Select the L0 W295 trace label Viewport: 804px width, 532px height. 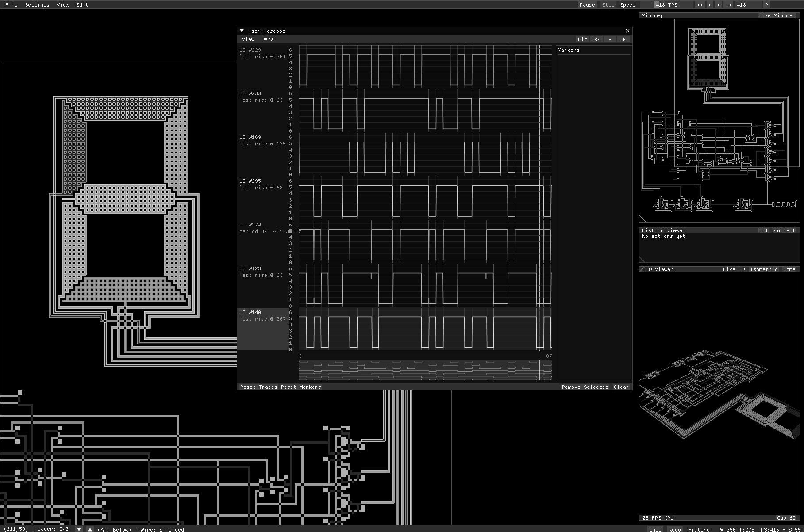click(250, 181)
